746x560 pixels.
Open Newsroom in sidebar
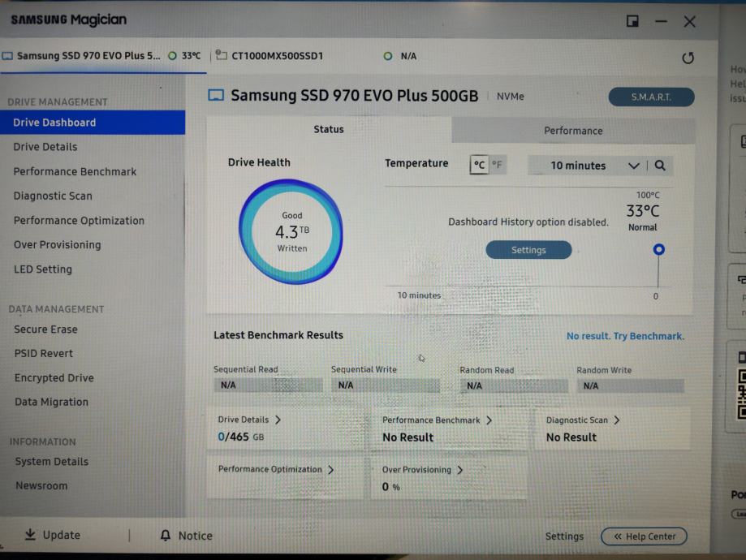pos(41,486)
